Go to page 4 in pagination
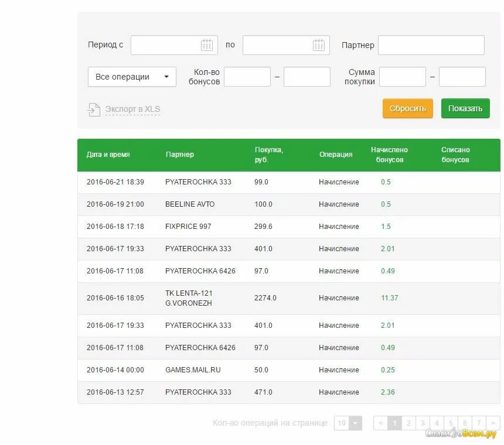Screen dimensions: 504x445 click(437, 423)
